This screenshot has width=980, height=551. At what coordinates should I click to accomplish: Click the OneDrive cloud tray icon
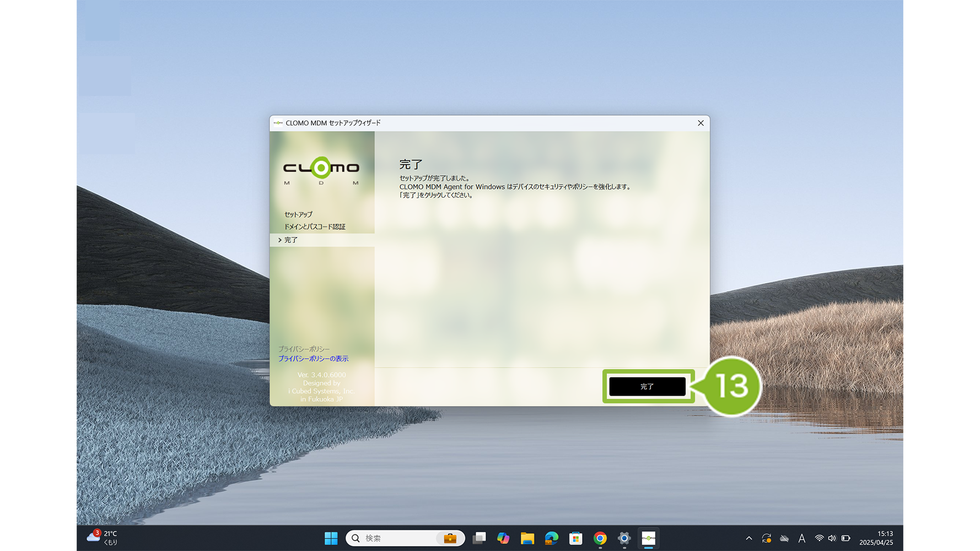(784, 538)
